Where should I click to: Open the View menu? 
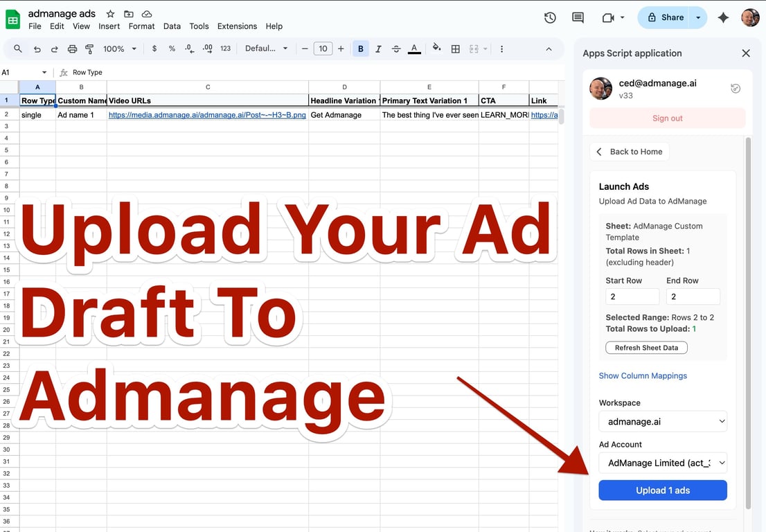[81, 26]
